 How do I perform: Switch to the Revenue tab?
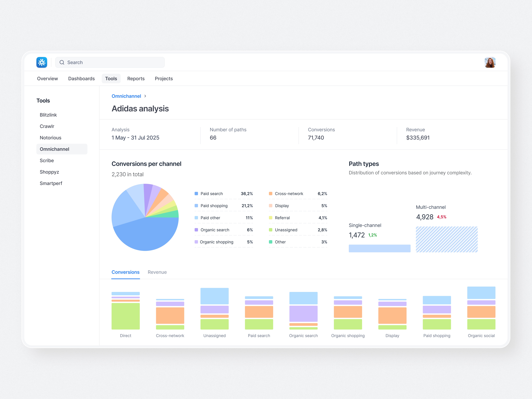[x=157, y=272]
